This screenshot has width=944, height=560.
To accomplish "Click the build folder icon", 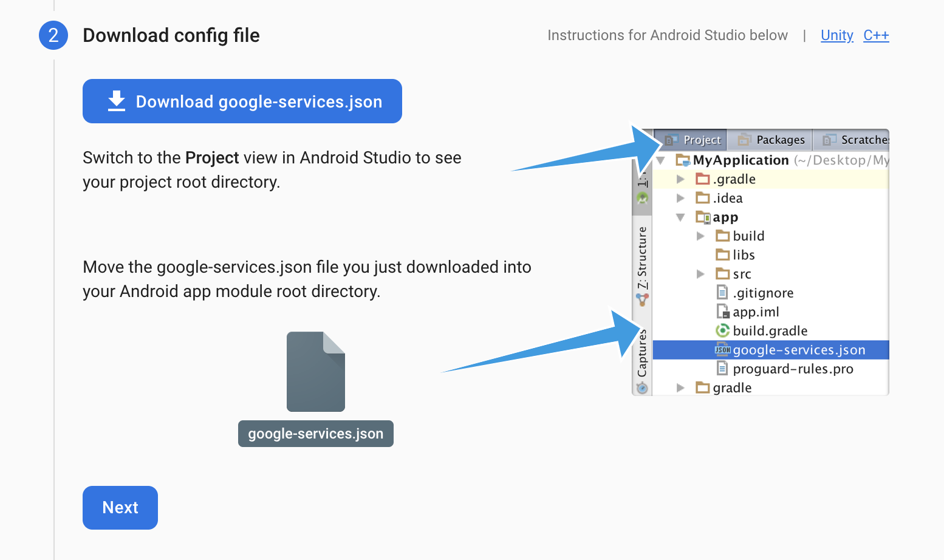I will [723, 235].
